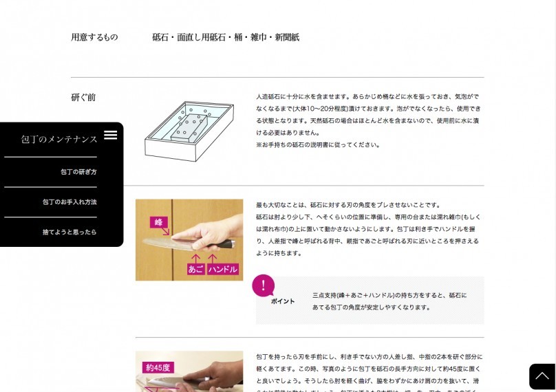Open the 包丁のお手入れ方法 menu link

(69, 202)
